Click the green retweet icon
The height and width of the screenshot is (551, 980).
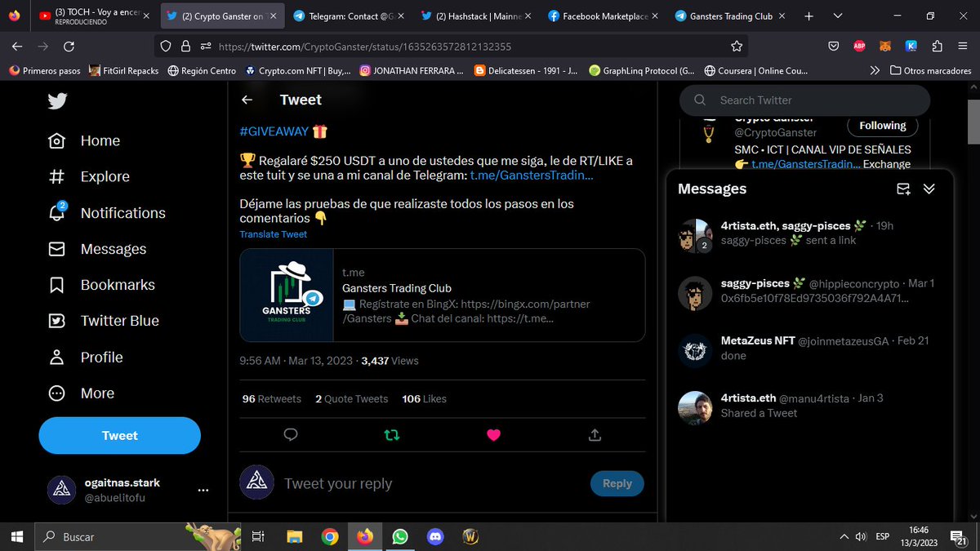(x=391, y=434)
